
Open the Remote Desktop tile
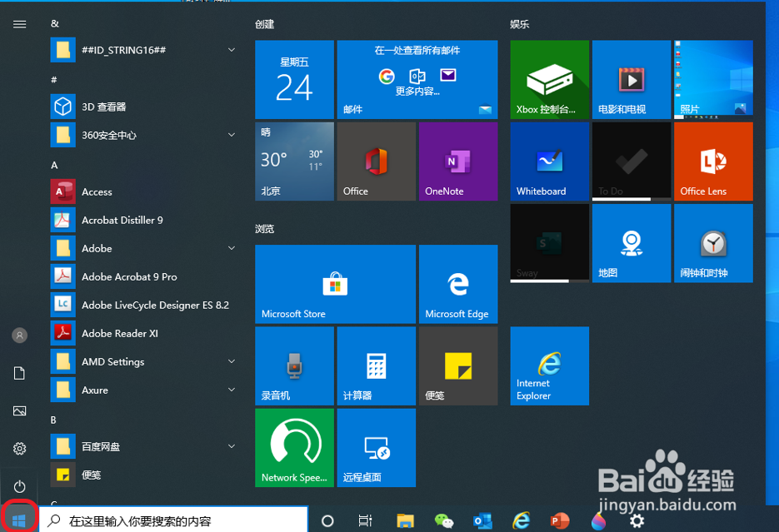376,448
